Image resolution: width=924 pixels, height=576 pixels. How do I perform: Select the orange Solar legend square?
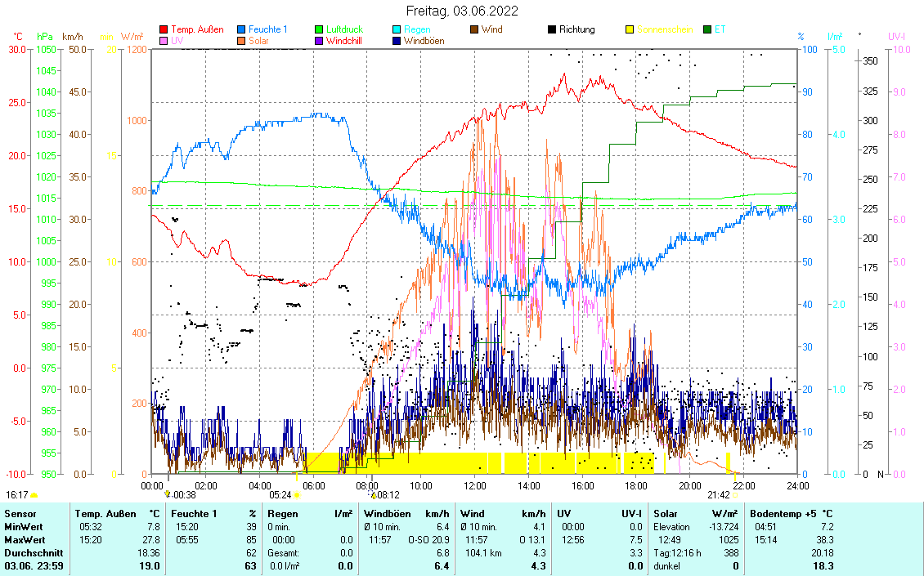click(241, 41)
